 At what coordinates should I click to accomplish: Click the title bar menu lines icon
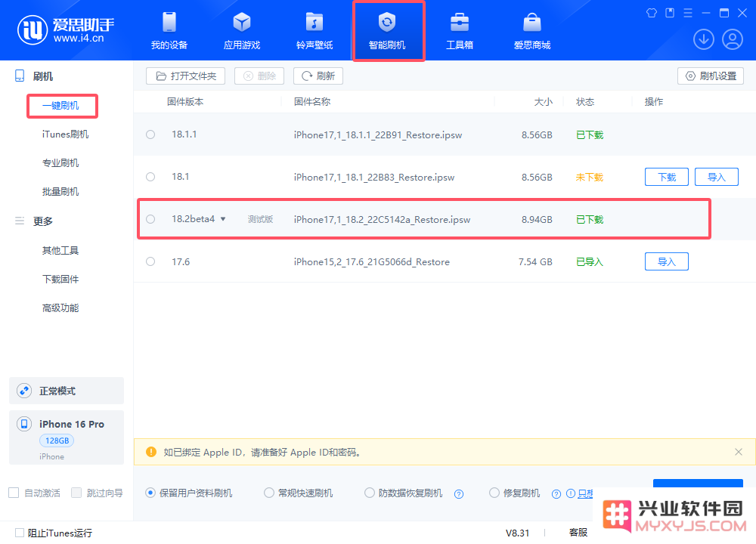click(x=688, y=13)
